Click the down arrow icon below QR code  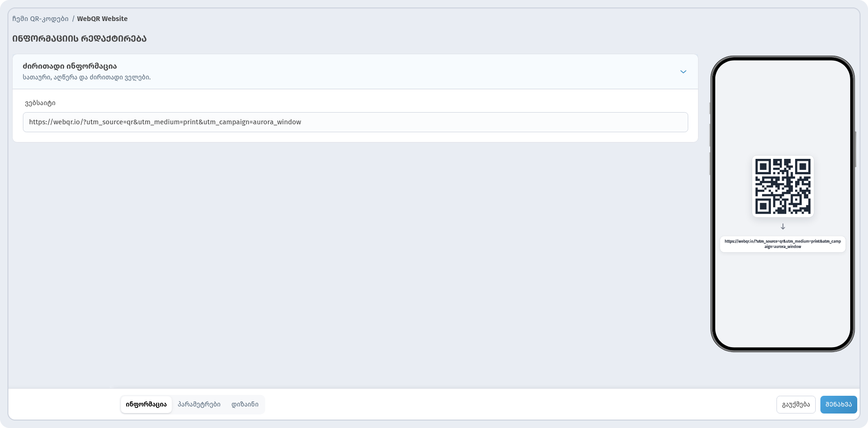point(783,227)
